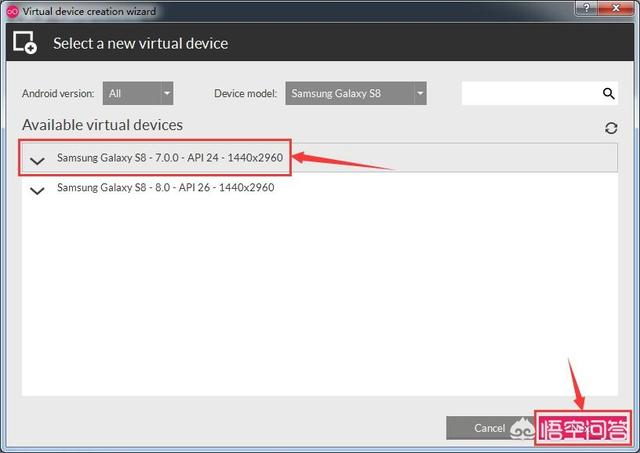The height and width of the screenshot is (453, 640).
Task: Select Samsung Galaxy S8 - 7.0.0 - API 24 row
Action: pyautogui.click(x=320, y=158)
